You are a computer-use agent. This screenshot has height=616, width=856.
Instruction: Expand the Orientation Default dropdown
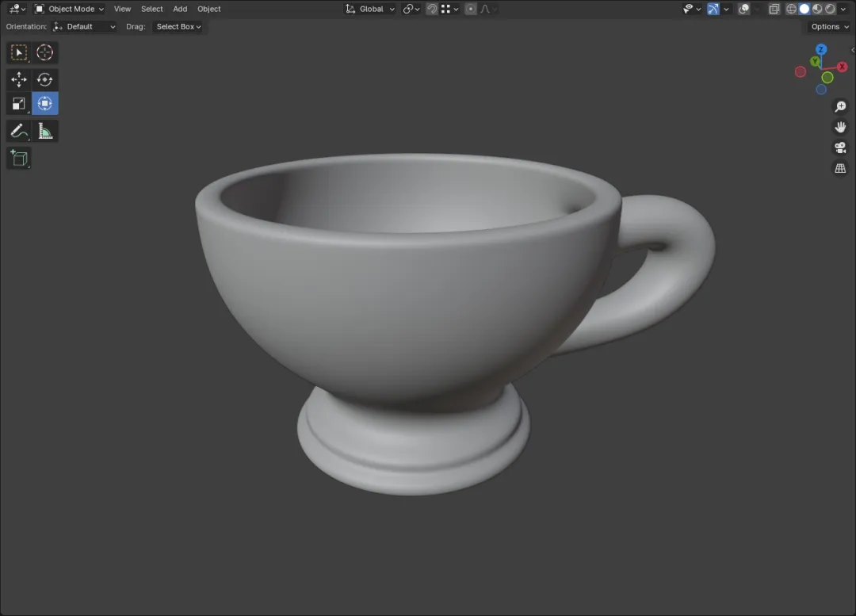coord(84,26)
